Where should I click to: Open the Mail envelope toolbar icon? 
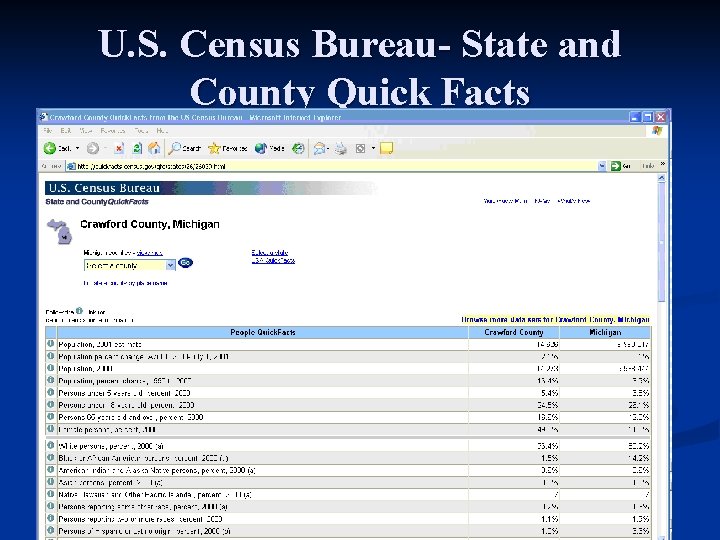coord(319,148)
